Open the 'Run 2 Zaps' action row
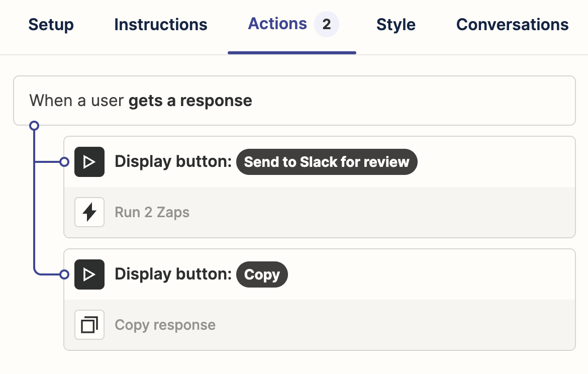Image resolution: width=588 pixels, height=374 pixels. pyautogui.click(x=320, y=212)
